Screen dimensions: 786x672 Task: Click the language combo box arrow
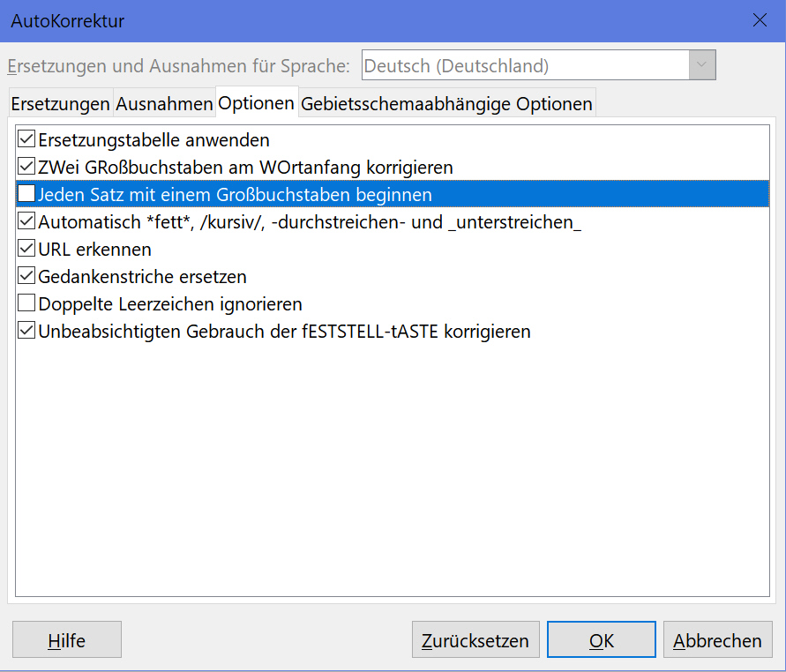[x=702, y=65]
